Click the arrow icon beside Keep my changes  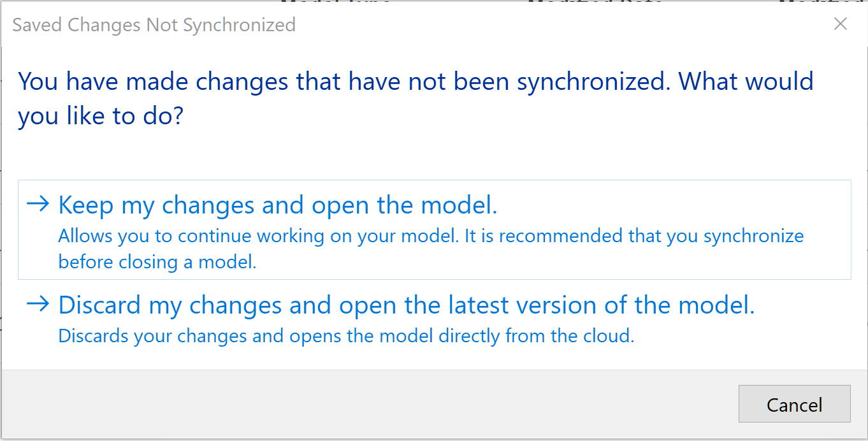point(38,204)
